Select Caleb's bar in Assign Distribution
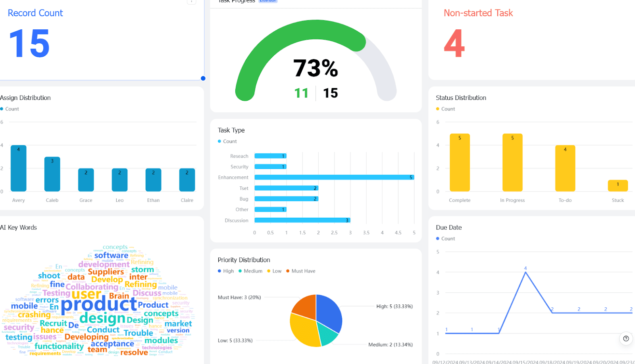The height and width of the screenshot is (364, 635). [x=52, y=174]
